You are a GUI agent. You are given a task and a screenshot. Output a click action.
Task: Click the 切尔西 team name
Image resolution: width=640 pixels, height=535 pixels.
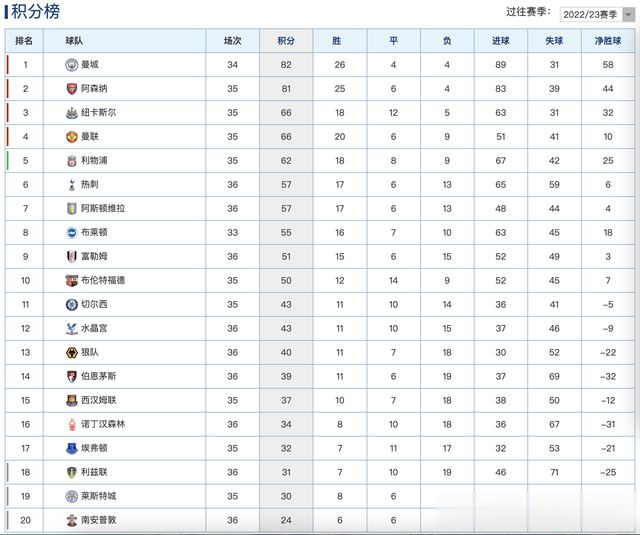click(94, 304)
